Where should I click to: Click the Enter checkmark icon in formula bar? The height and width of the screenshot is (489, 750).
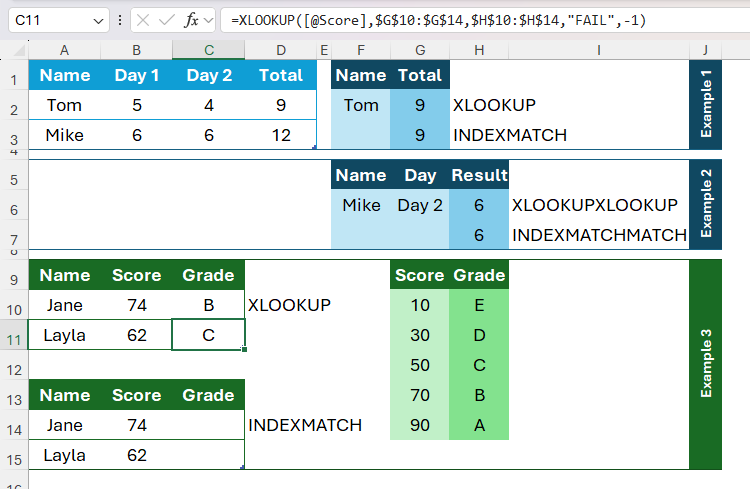coord(166,19)
